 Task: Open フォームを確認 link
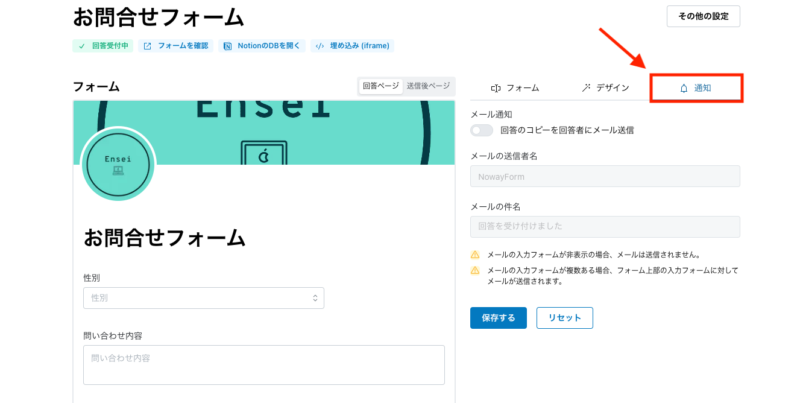[x=176, y=46]
